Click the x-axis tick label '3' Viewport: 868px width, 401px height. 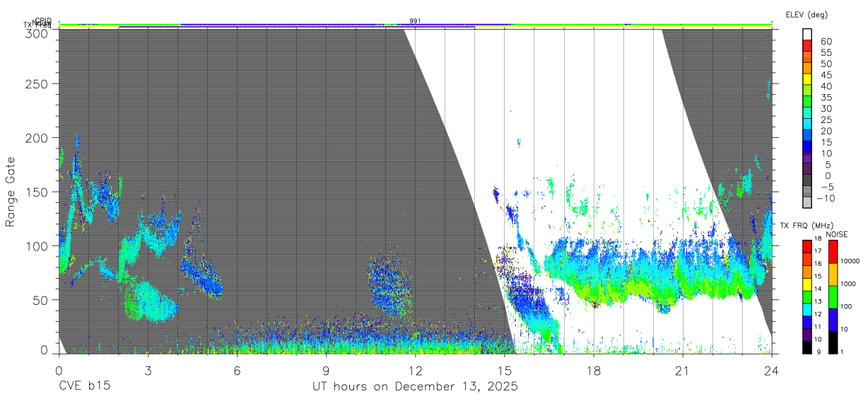coord(148,371)
